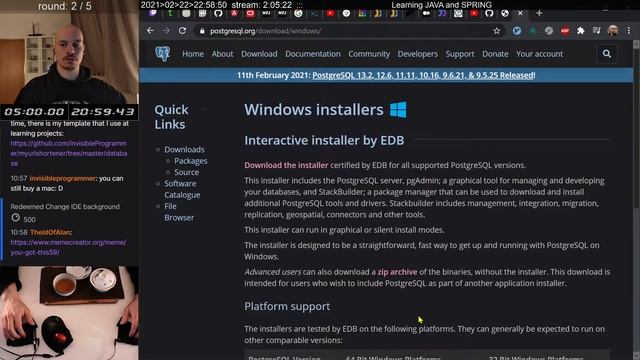Open the Chrome profile avatar
This screenshot has height=360, width=640.
(x=613, y=31)
